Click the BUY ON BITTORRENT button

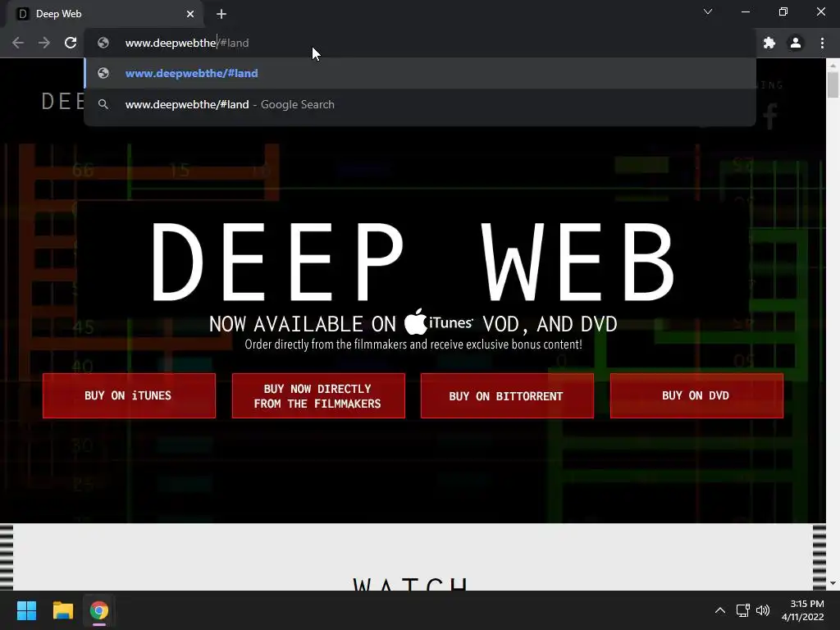coord(507,396)
